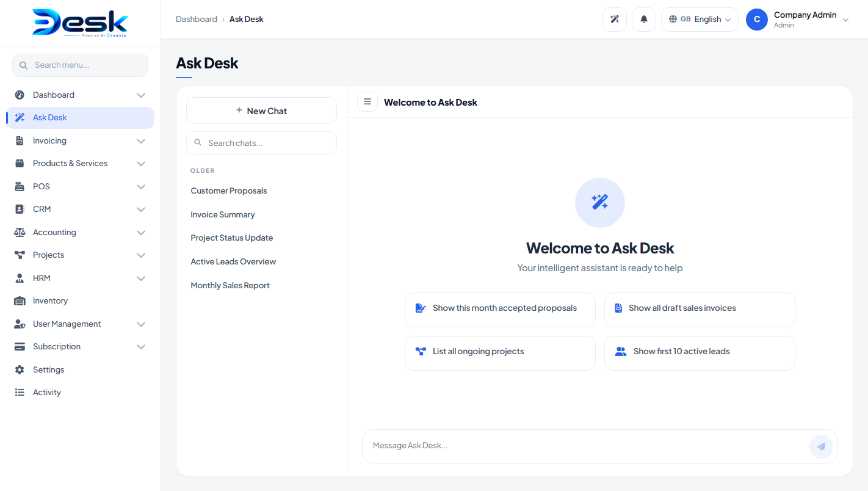Image resolution: width=868 pixels, height=491 pixels.
Task: Click the Projects diagram icon in the sidebar
Action: tap(20, 255)
